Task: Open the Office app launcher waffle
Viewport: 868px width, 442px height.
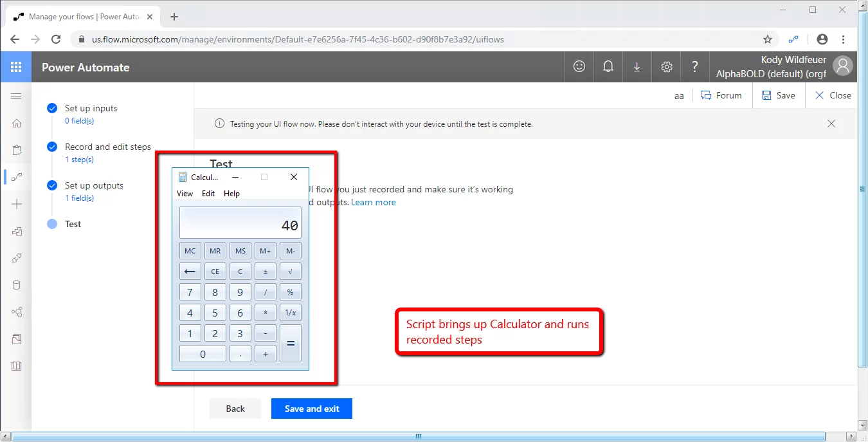Action: coord(16,67)
